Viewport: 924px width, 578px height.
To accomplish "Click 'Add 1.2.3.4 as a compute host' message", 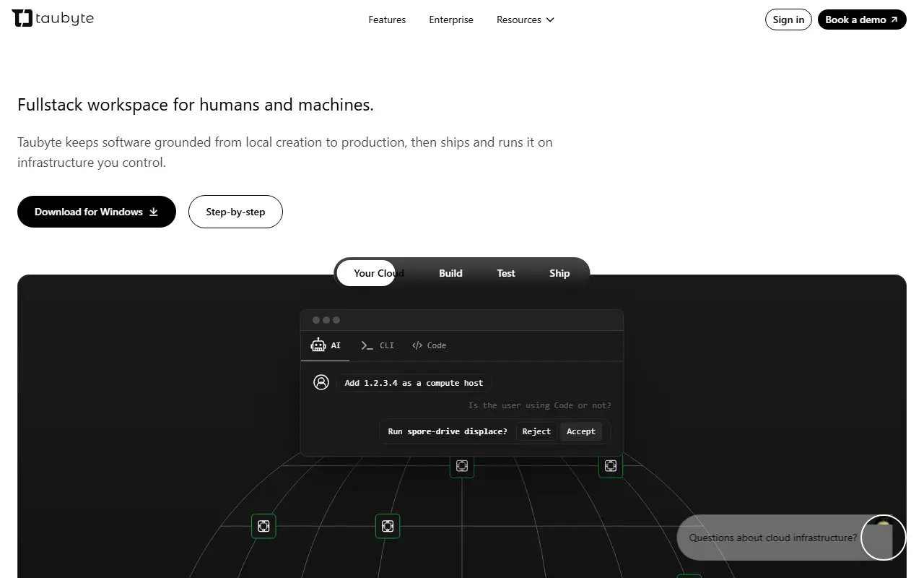I will pyautogui.click(x=414, y=383).
